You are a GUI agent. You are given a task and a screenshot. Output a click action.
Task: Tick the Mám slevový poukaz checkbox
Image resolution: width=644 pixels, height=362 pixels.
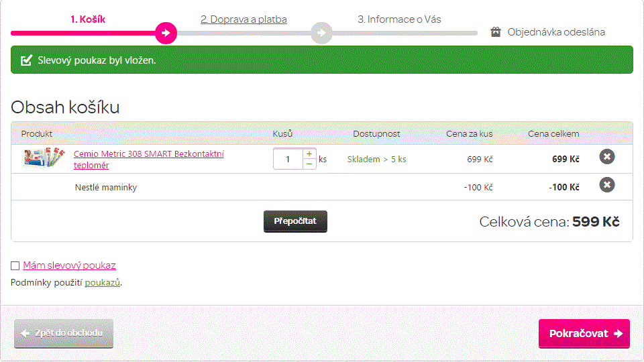coord(15,265)
